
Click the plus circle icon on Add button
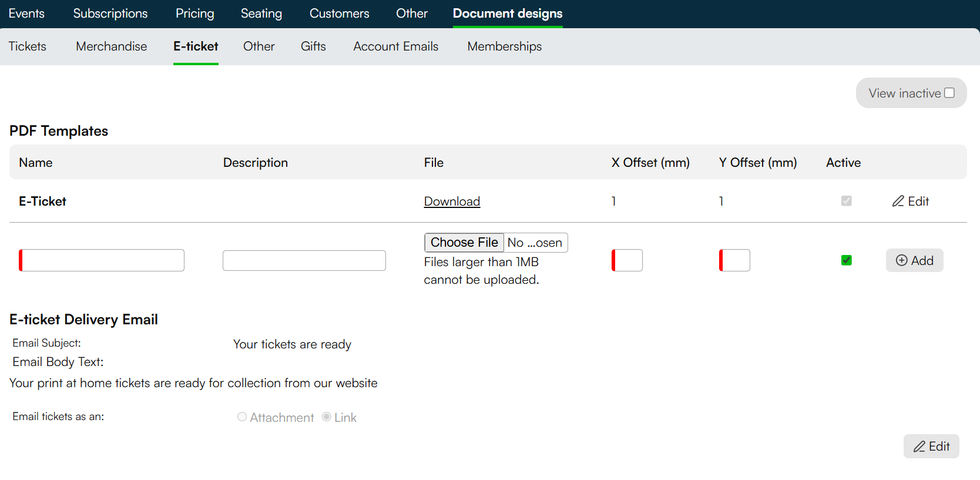pyautogui.click(x=901, y=260)
